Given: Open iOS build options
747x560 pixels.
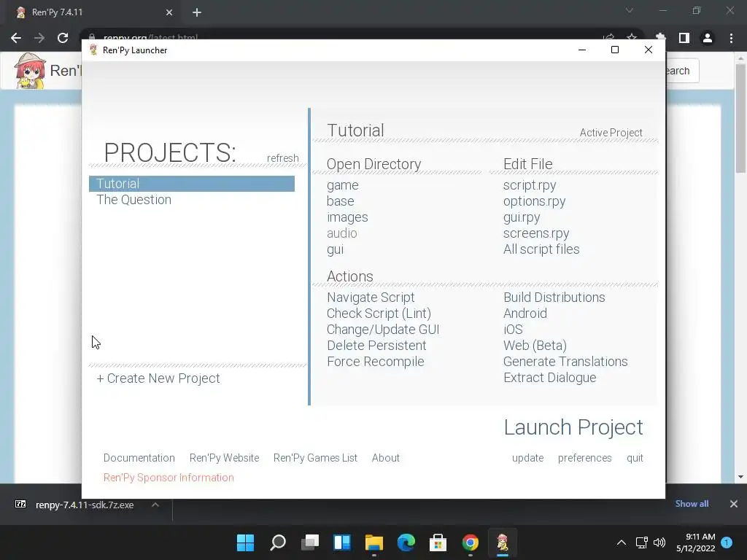Looking at the screenshot, I should pos(513,330).
